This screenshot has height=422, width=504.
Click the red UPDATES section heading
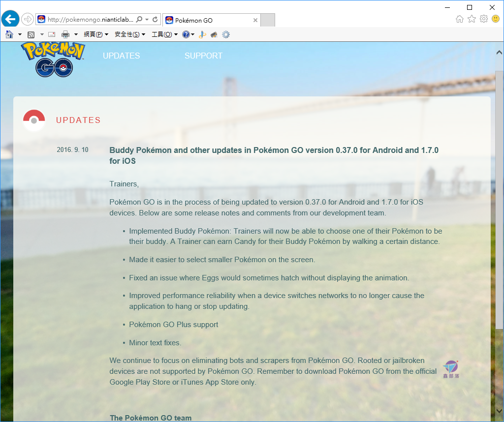pos(78,120)
